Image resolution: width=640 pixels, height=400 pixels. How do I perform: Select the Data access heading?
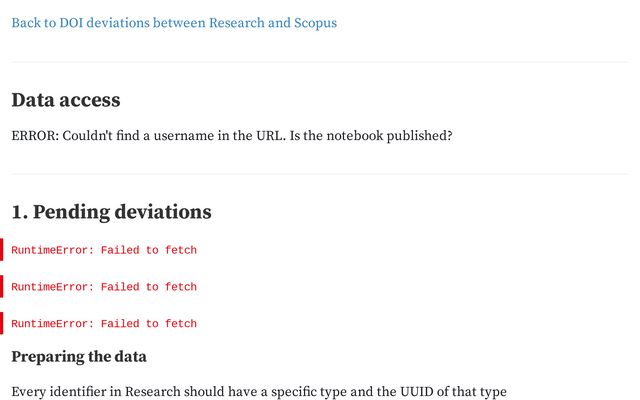(66, 100)
